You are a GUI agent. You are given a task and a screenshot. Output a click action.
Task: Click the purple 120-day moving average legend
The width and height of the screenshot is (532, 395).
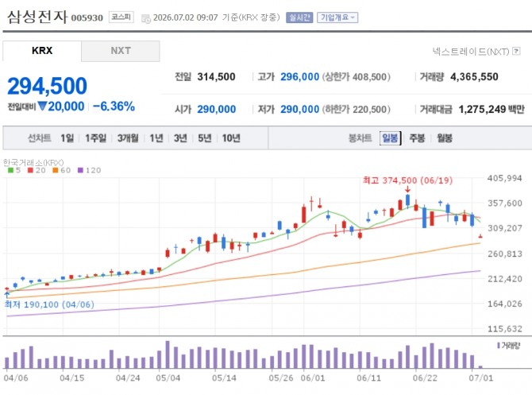[x=89, y=170]
